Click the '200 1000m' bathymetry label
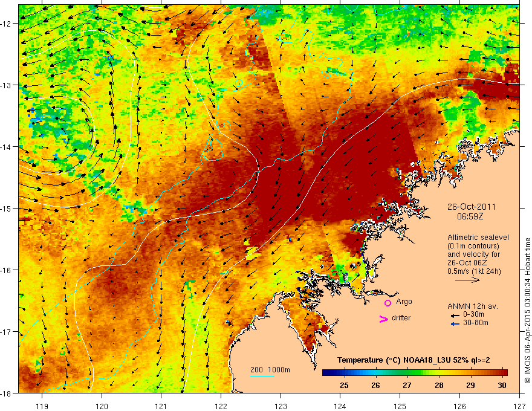The width and height of the screenshot is (532, 411). (270, 370)
